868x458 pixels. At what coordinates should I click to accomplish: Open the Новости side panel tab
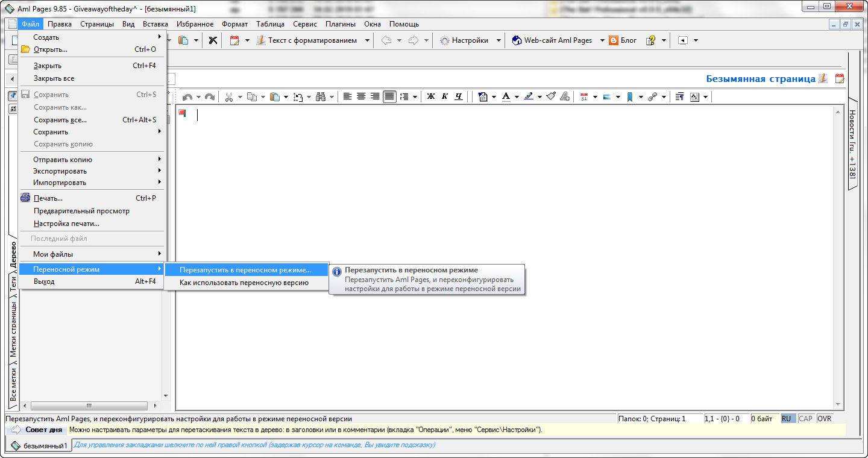pyautogui.click(x=852, y=143)
